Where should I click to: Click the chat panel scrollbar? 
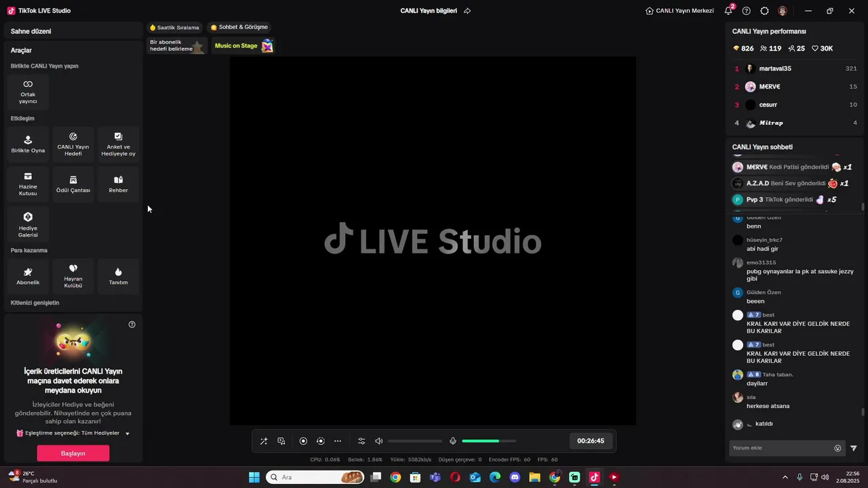pos(863,412)
